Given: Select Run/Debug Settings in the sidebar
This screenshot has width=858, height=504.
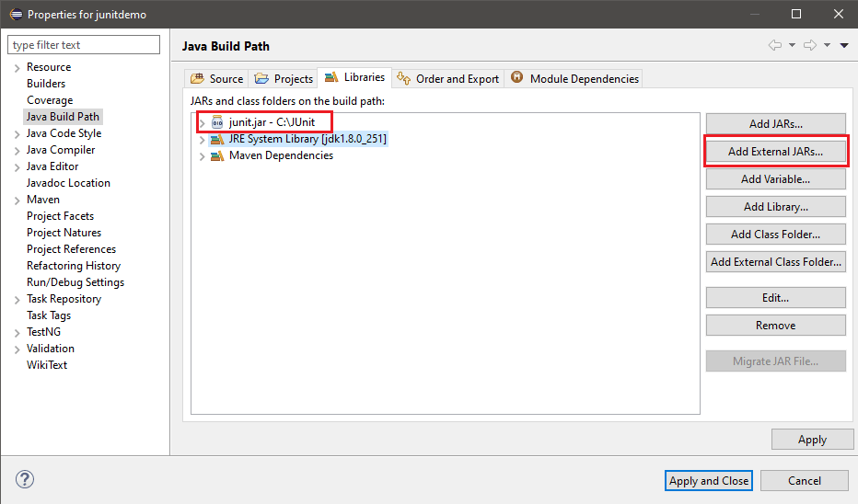Looking at the screenshot, I should coord(75,282).
